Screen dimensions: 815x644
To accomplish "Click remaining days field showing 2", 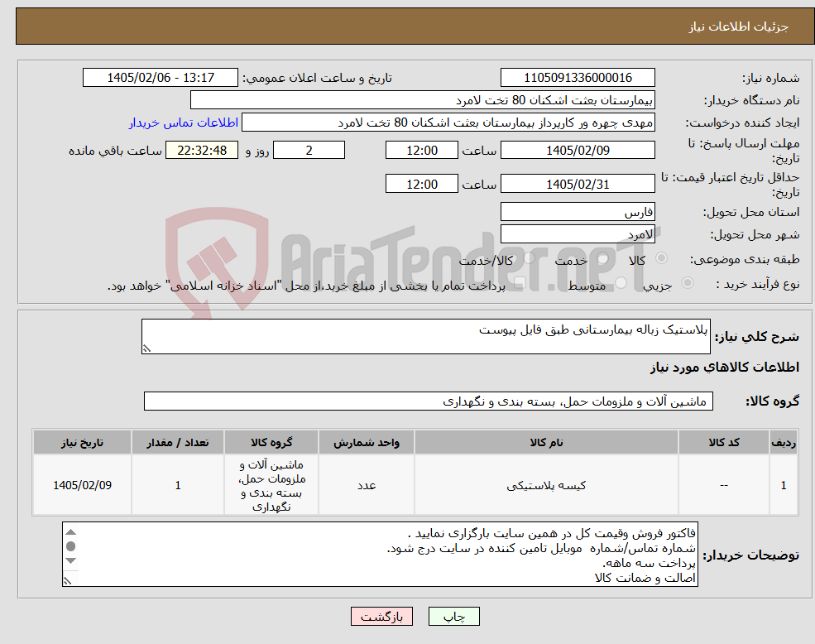I will point(309,151).
